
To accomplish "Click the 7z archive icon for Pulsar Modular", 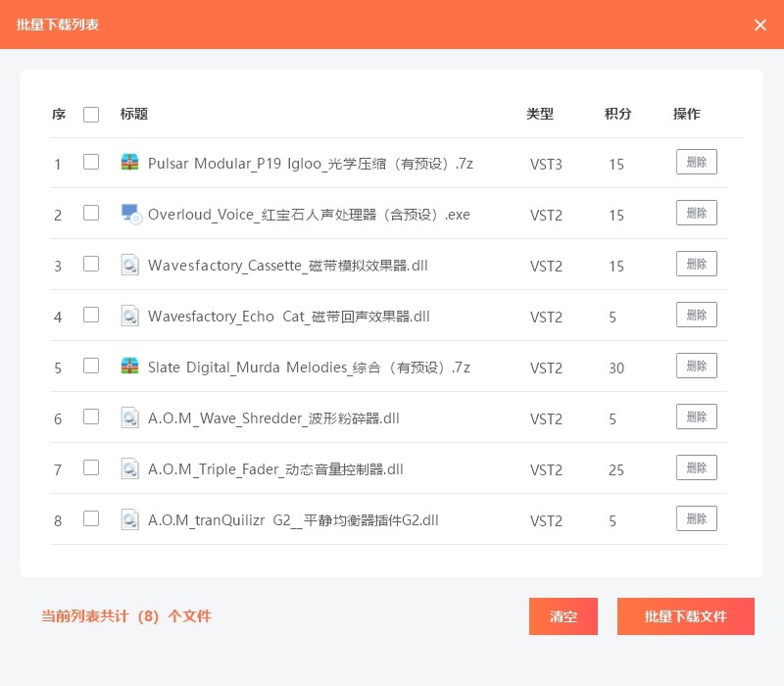I will point(129,163).
